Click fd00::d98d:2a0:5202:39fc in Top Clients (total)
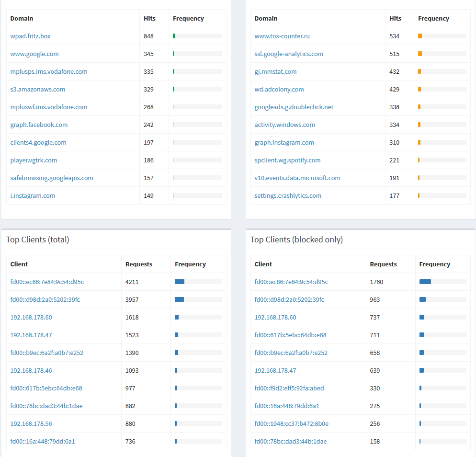476x457 pixels. tap(45, 300)
